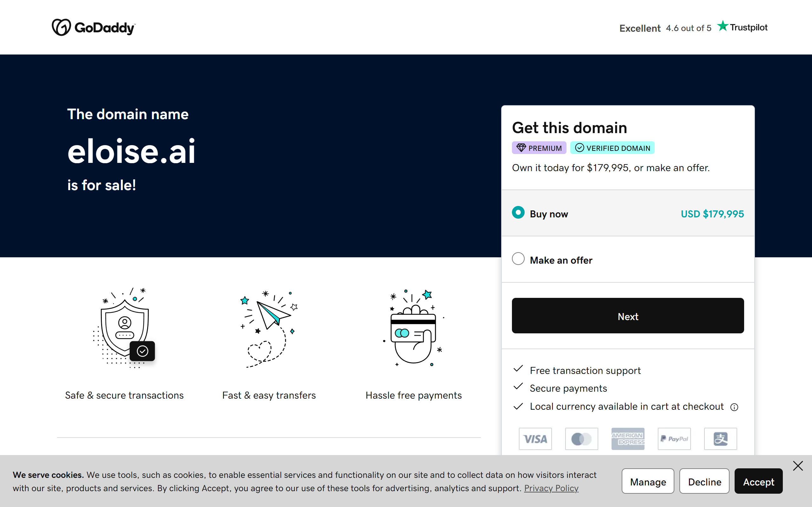The width and height of the screenshot is (812, 507).
Task: Open Manage cookie settings
Action: tap(648, 481)
